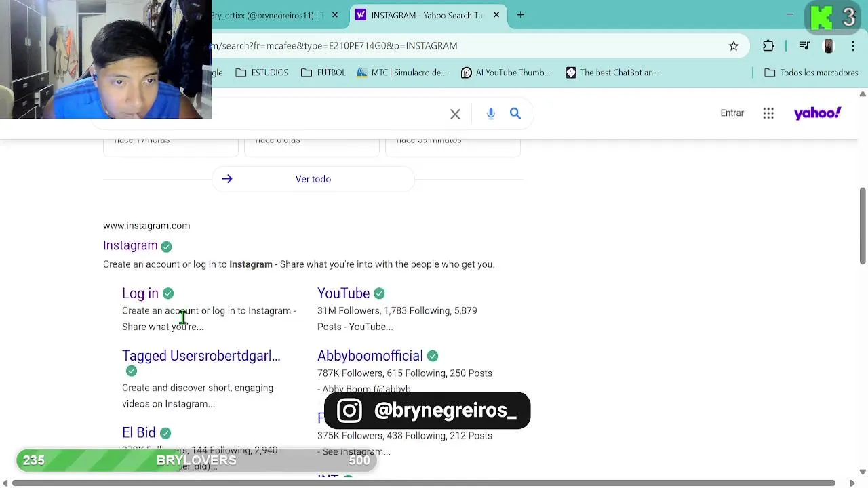Open Tagged Usersrobertdgarl sublink
This screenshot has width=868, height=488.
point(201,356)
